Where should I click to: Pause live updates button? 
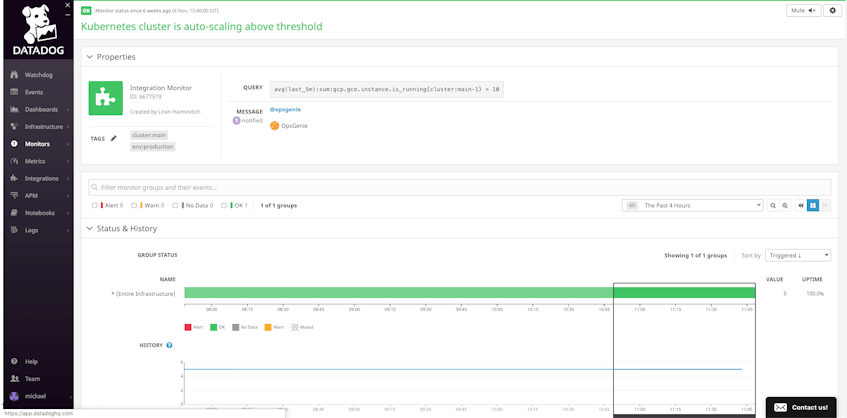pyautogui.click(x=812, y=206)
